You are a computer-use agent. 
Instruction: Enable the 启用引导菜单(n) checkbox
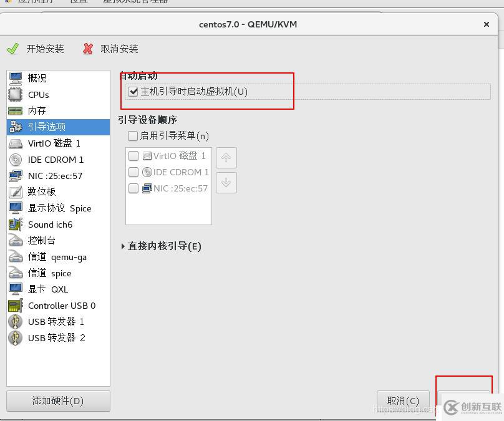pos(133,136)
